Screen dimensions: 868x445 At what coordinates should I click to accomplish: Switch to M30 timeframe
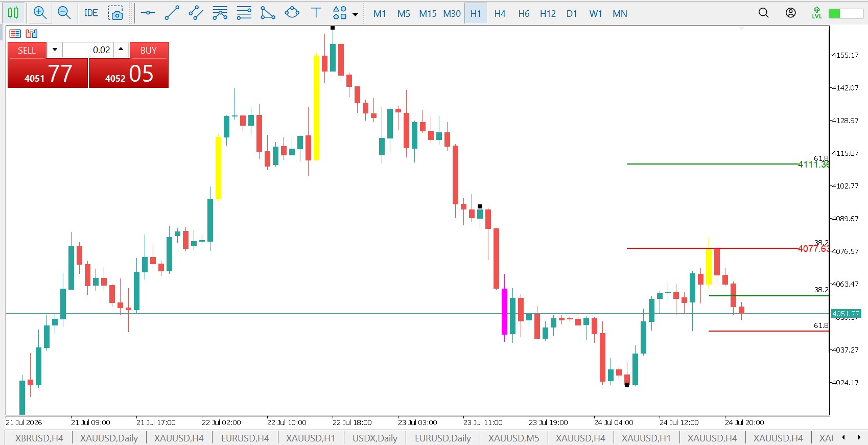pyautogui.click(x=452, y=14)
